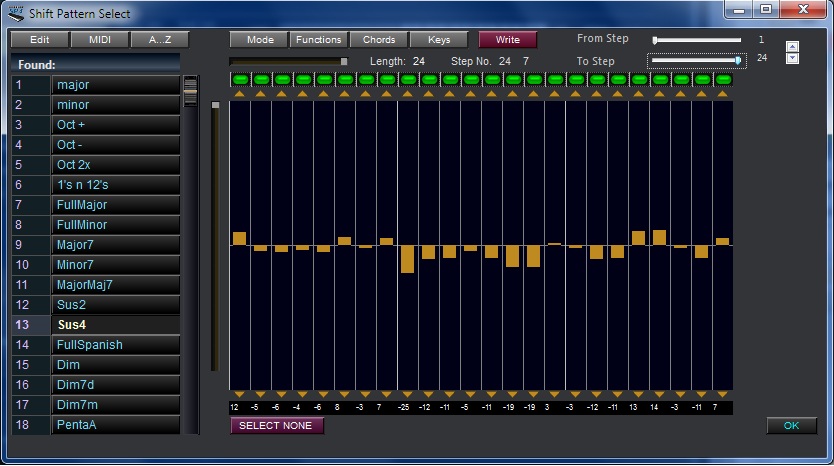Viewport: 834px width, 466px height.
Task: Switch to the A...Z sorting tab
Action: (160, 40)
